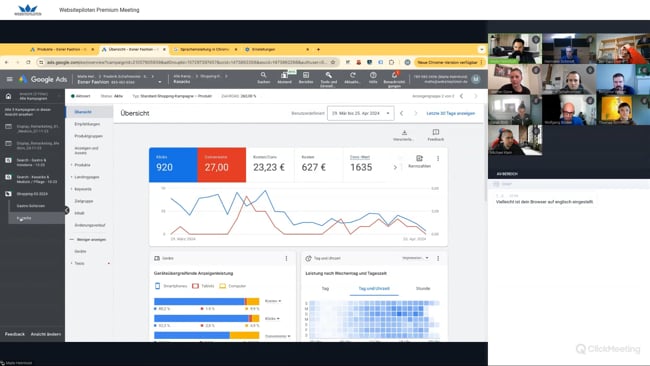Click the Aktualisieren refresh icon in header
Screen dimensions: 650x366
352,78
